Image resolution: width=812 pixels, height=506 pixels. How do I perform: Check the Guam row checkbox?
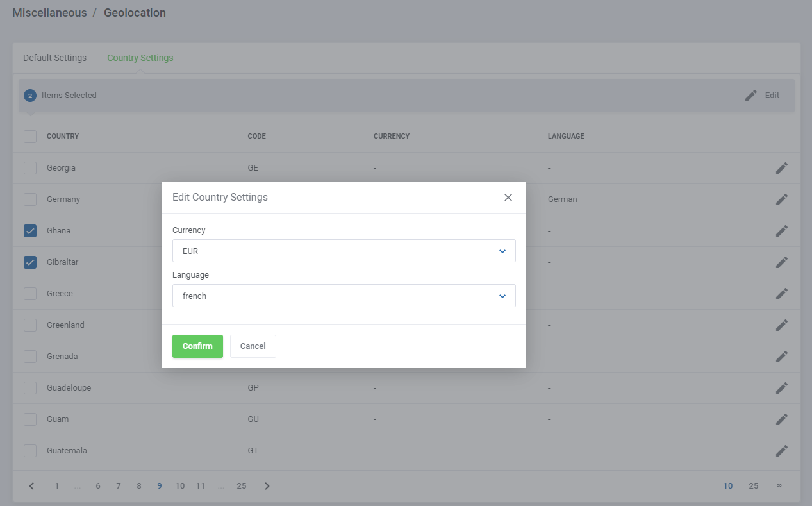click(30, 419)
